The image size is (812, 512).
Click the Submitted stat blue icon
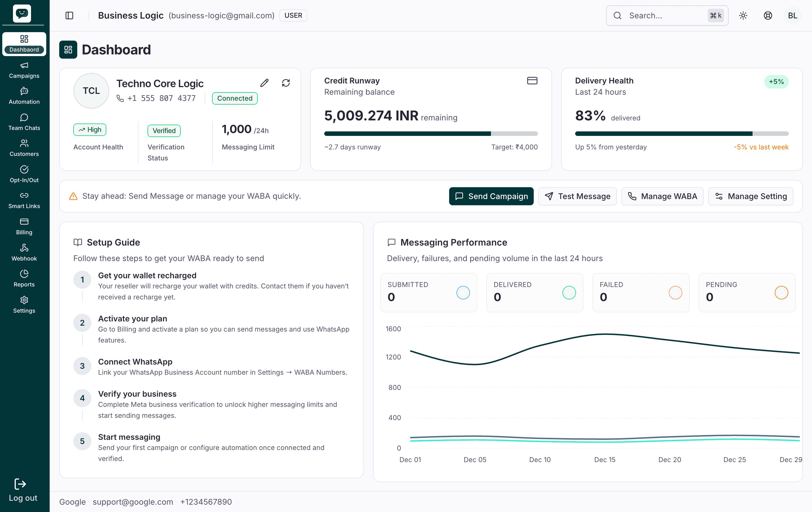pos(463,292)
